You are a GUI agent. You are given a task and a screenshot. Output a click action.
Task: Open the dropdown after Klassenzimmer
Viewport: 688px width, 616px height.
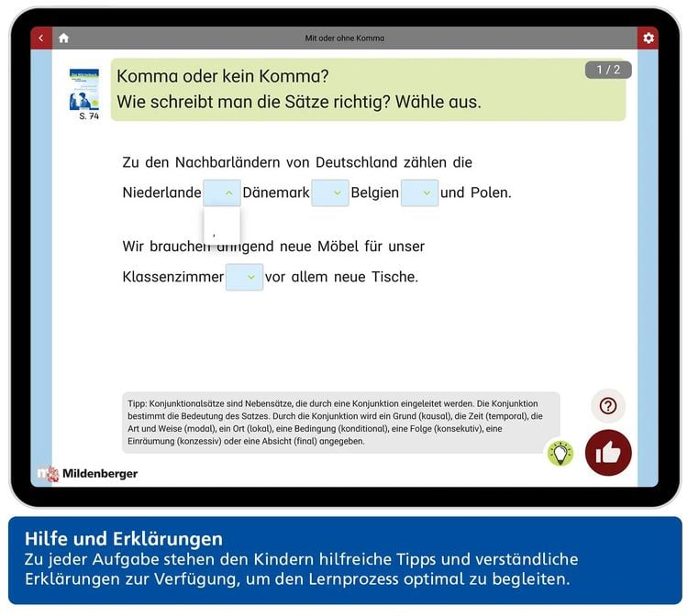(x=244, y=277)
